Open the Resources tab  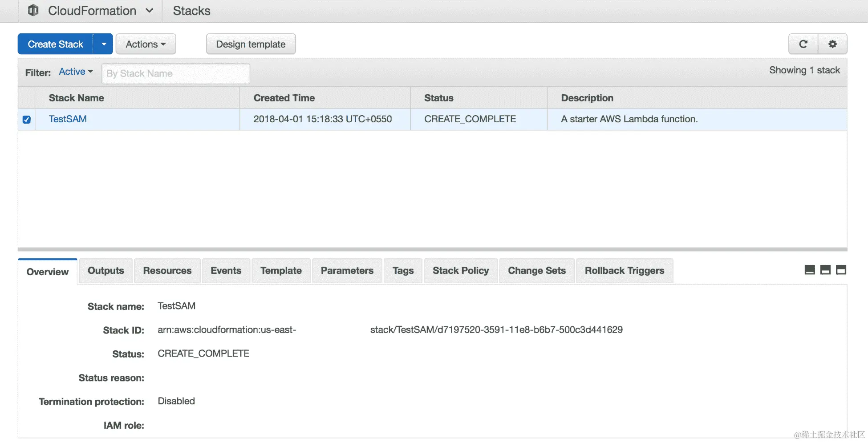point(167,270)
